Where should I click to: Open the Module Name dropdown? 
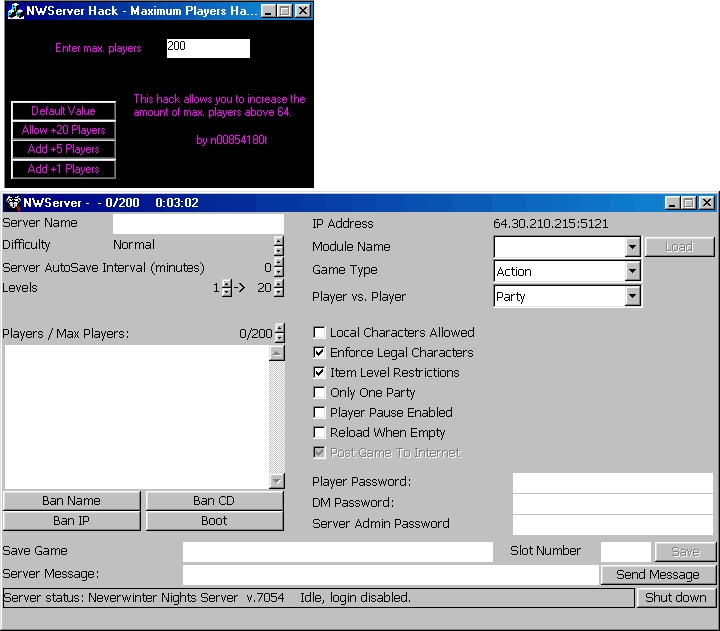pyautogui.click(x=631, y=247)
